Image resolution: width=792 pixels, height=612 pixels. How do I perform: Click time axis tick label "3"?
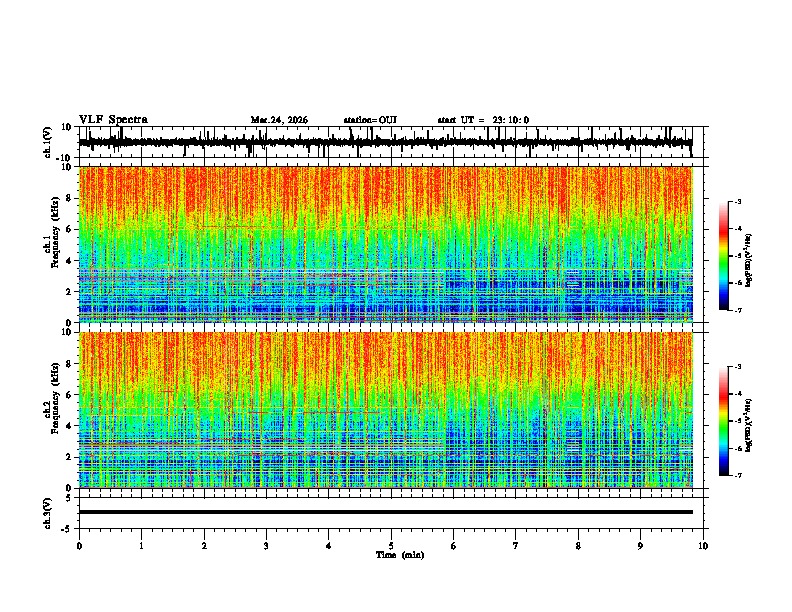pyautogui.click(x=266, y=546)
